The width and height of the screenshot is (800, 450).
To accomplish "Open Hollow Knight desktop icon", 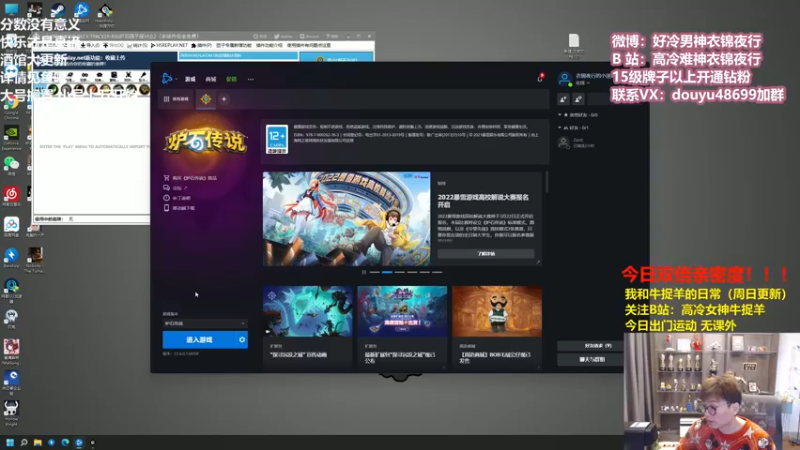I will [11, 412].
